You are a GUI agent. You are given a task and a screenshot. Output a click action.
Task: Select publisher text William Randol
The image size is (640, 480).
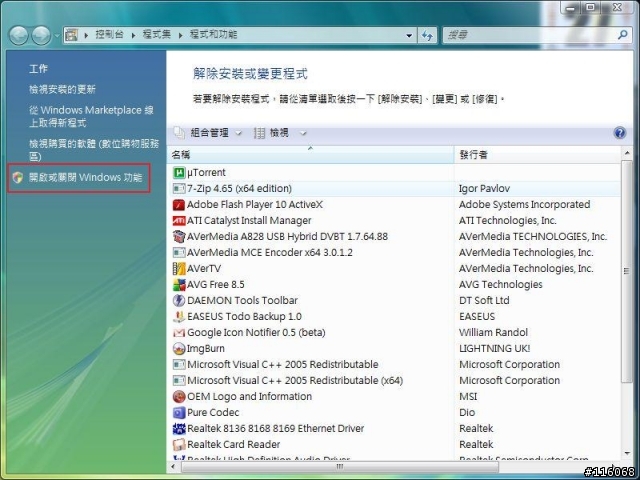(x=493, y=333)
